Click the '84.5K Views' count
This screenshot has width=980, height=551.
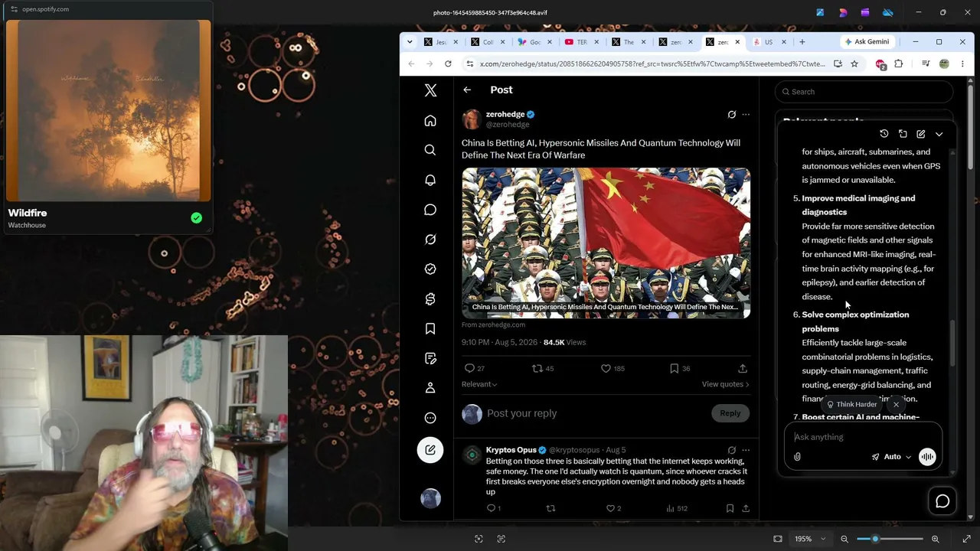click(x=564, y=342)
